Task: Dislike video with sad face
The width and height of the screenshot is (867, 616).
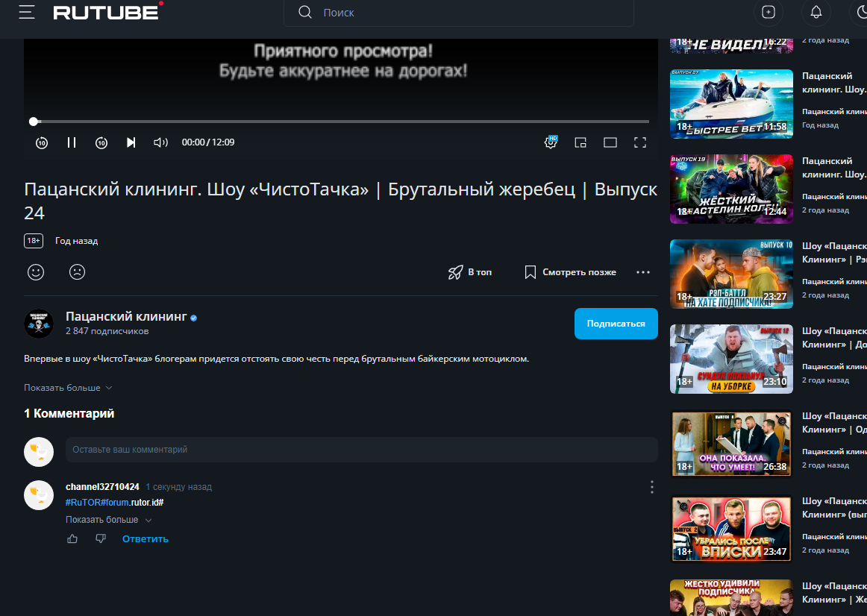Action: (x=77, y=271)
